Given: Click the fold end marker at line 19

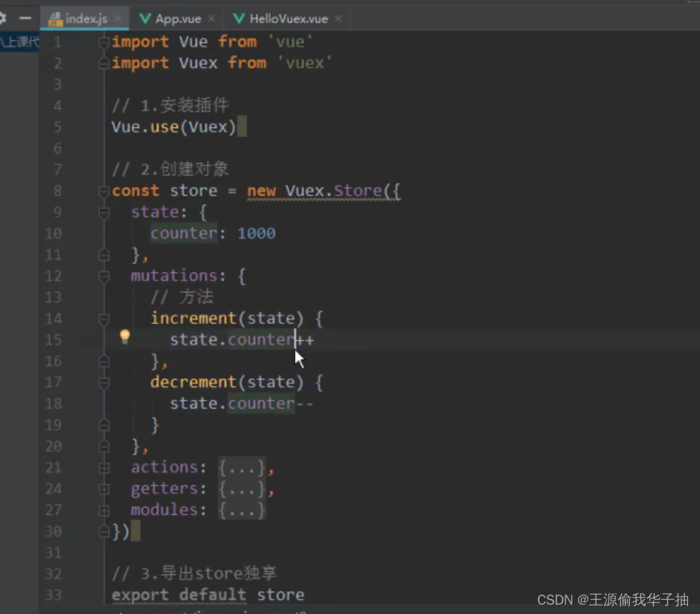Looking at the screenshot, I should [x=104, y=425].
